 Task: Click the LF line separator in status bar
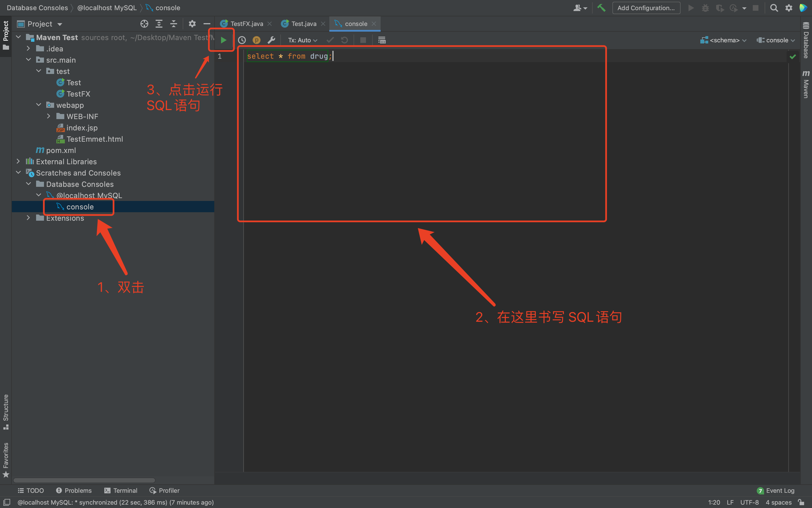tap(730, 502)
